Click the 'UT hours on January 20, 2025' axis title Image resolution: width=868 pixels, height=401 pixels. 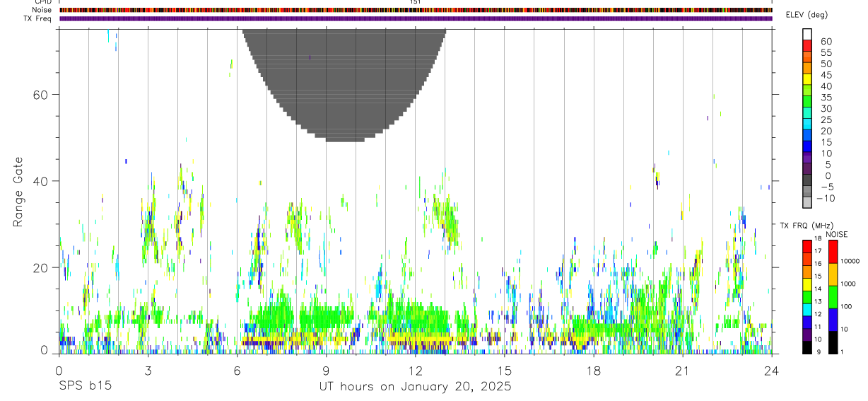click(415, 387)
